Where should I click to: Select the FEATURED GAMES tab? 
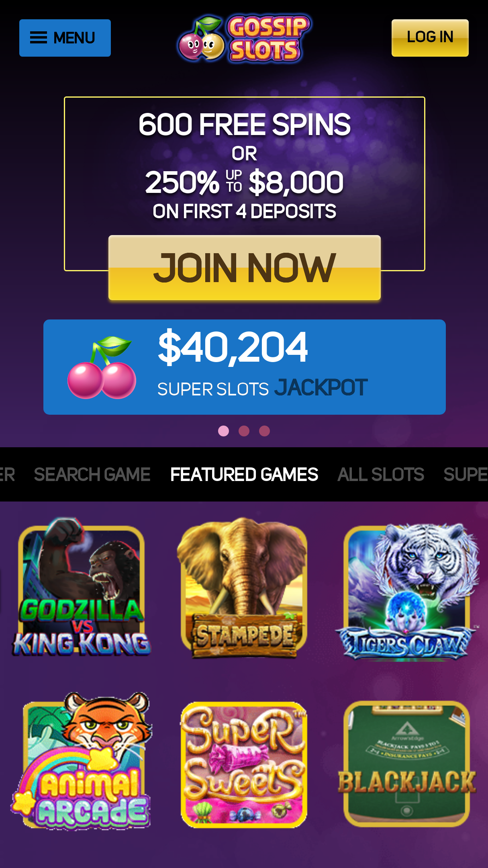click(x=244, y=475)
